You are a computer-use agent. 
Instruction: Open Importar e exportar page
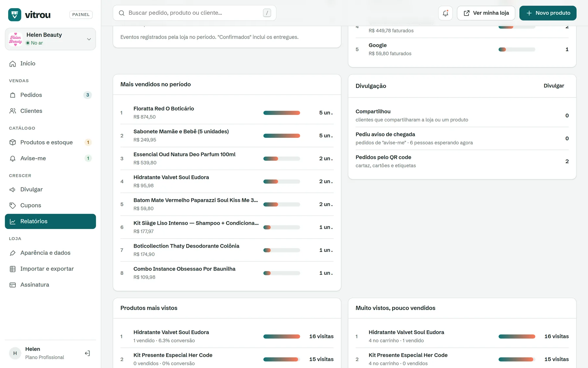[50, 269]
